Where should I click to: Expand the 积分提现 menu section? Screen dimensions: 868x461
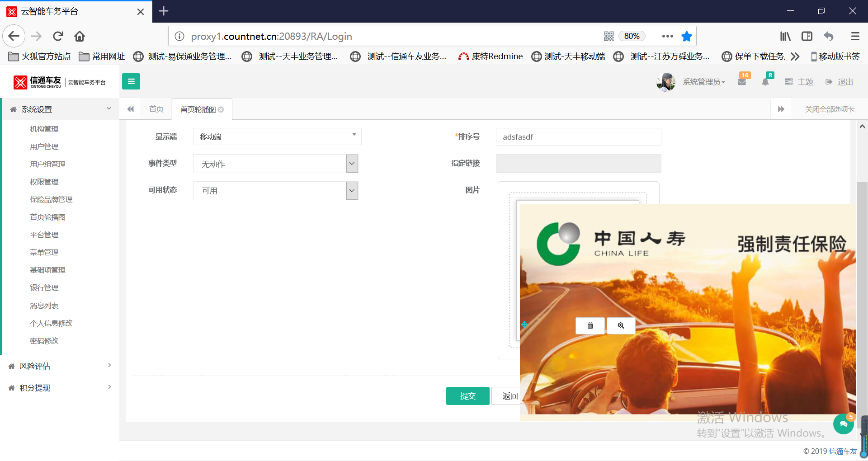tap(60, 388)
